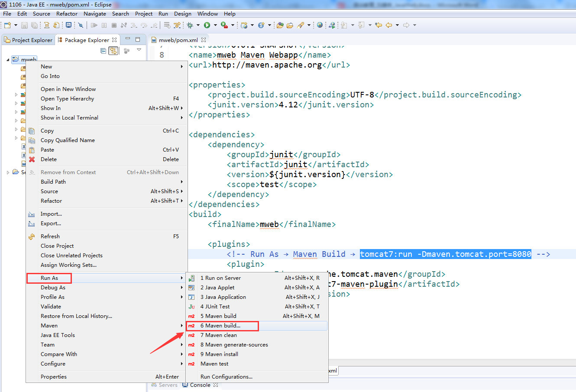Minimize the Package Explorer view

tap(128, 39)
